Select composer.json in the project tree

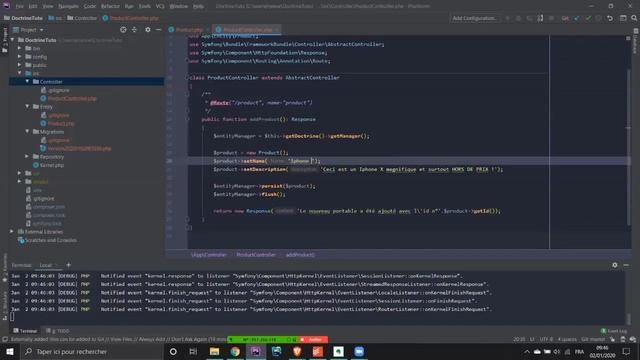[x=45, y=207]
